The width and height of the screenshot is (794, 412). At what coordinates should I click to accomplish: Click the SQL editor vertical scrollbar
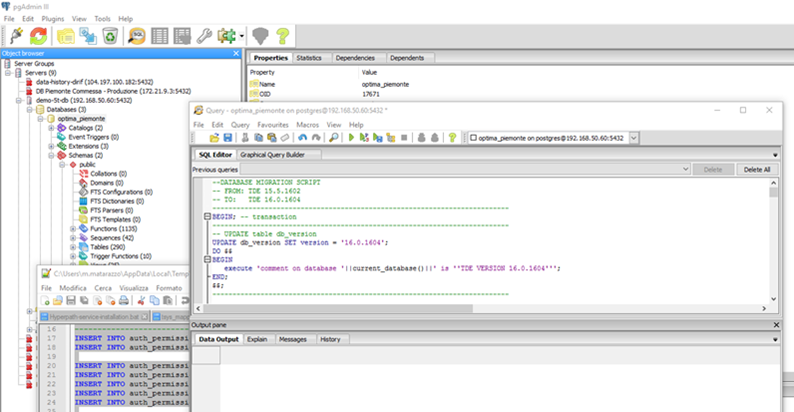[x=775, y=240]
